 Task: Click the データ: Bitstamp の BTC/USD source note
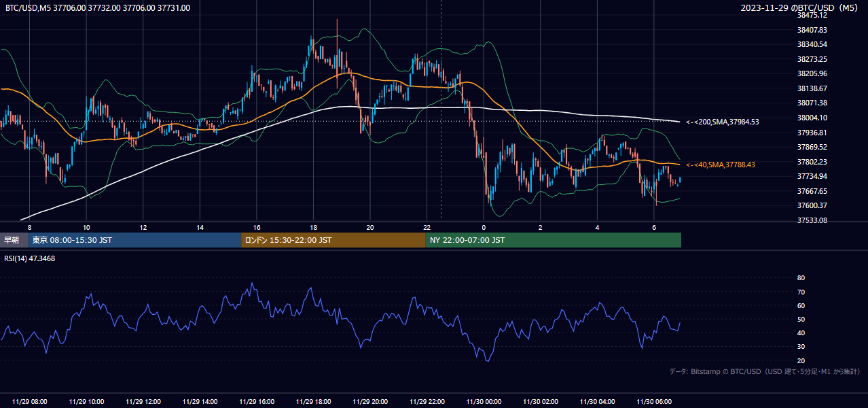[765, 372]
